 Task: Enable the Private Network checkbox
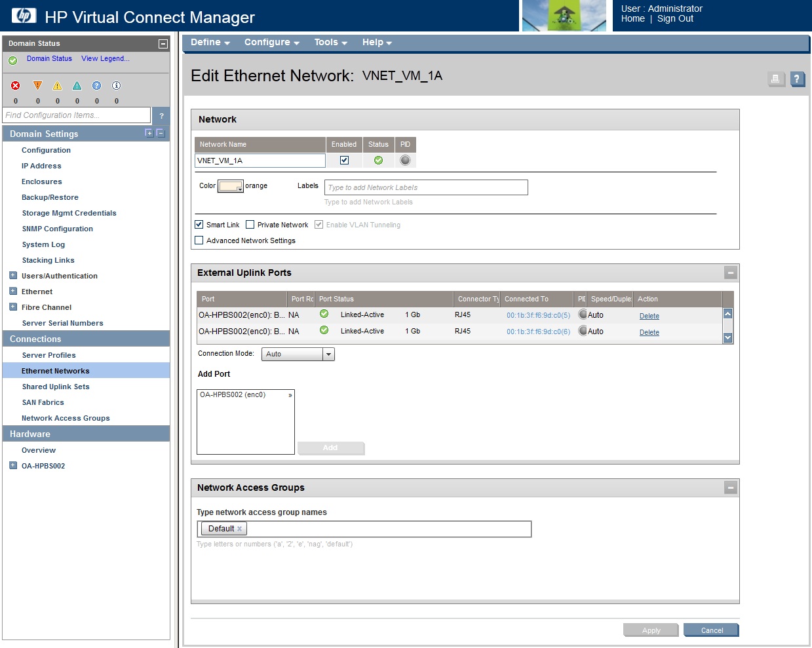[x=250, y=225]
